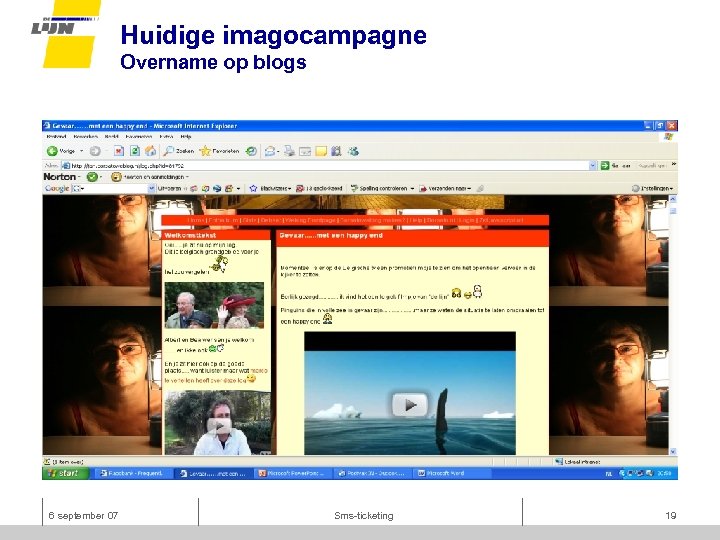Viewport: 720px width, 540px height.
Task: Click the red blog navigation links bar
Action: pyautogui.click(x=355, y=220)
